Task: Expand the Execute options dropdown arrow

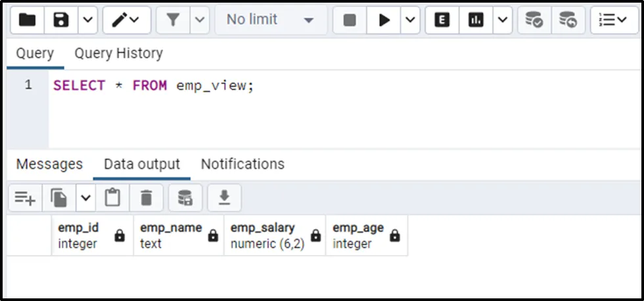Action: 410,20
